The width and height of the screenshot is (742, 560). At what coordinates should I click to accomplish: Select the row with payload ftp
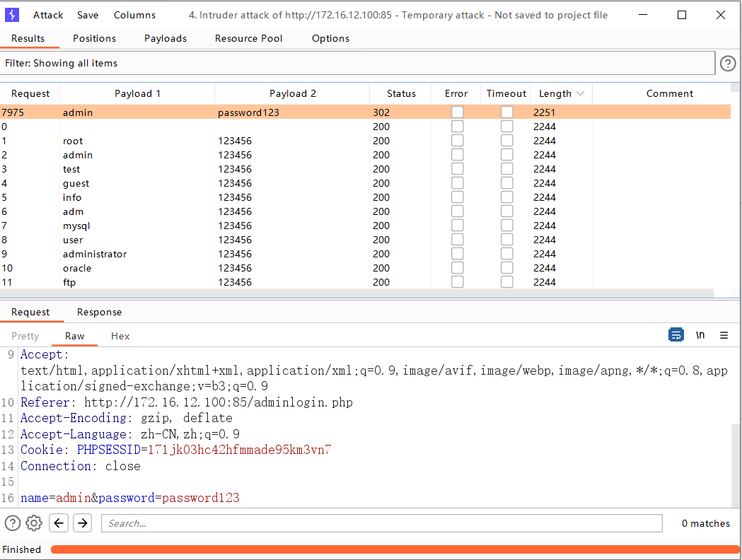click(365, 282)
